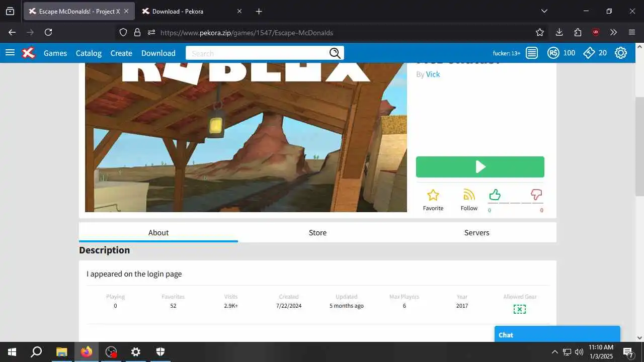Open File Explorer from taskbar

[x=61, y=352]
